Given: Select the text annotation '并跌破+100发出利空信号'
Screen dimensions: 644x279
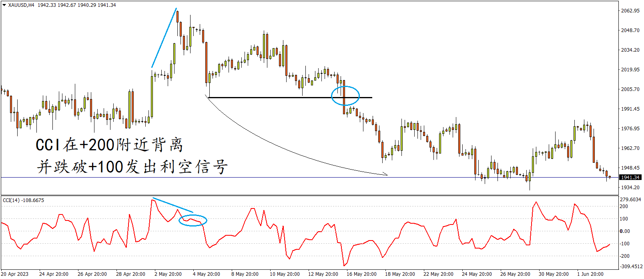Looking at the screenshot, I should (132, 166).
